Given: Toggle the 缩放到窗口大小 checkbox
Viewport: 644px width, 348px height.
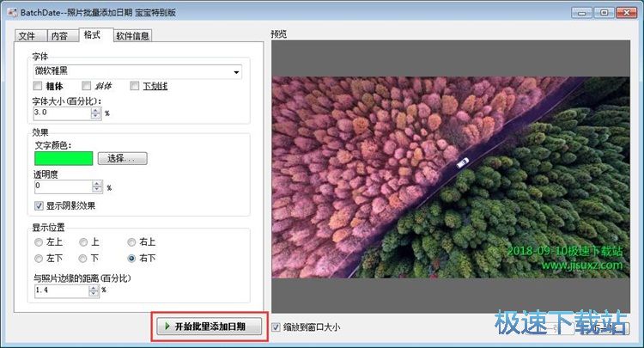Looking at the screenshot, I should pyautogui.click(x=276, y=327).
